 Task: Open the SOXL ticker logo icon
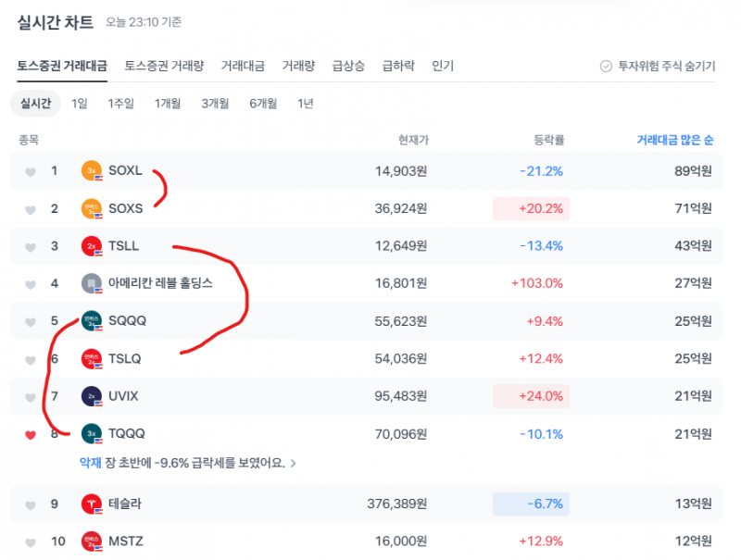[x=92, y=171]
